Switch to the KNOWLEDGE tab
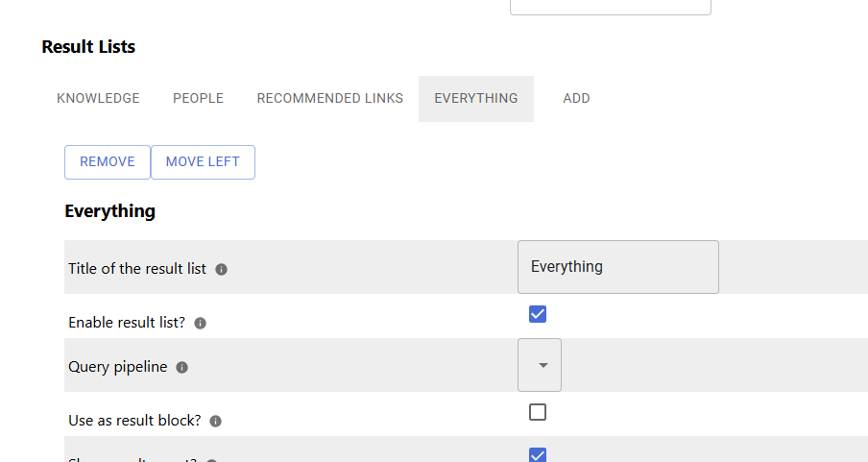The height and width of the screenshot is (462, 868). [98, 99]
